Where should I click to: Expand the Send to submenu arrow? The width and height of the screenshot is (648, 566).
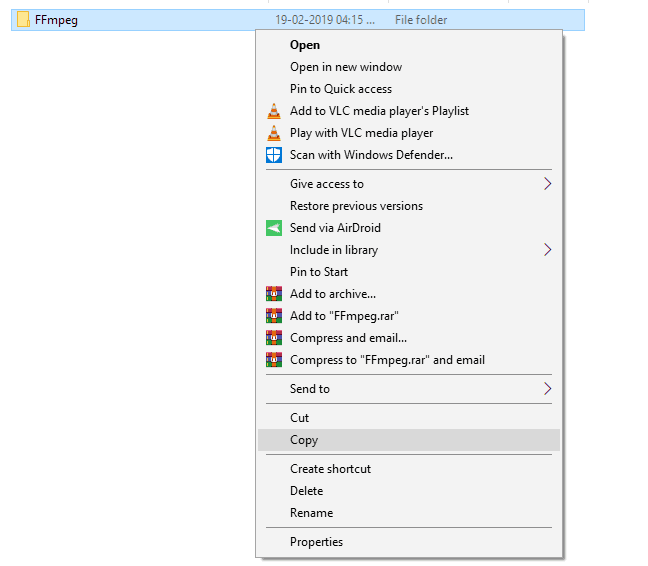click(x=548, y=389)
